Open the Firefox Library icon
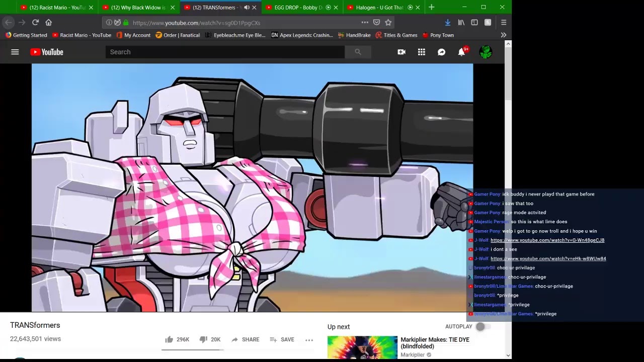Image resolution: width=644 pixels, height=362 pixels. (461, 22)
